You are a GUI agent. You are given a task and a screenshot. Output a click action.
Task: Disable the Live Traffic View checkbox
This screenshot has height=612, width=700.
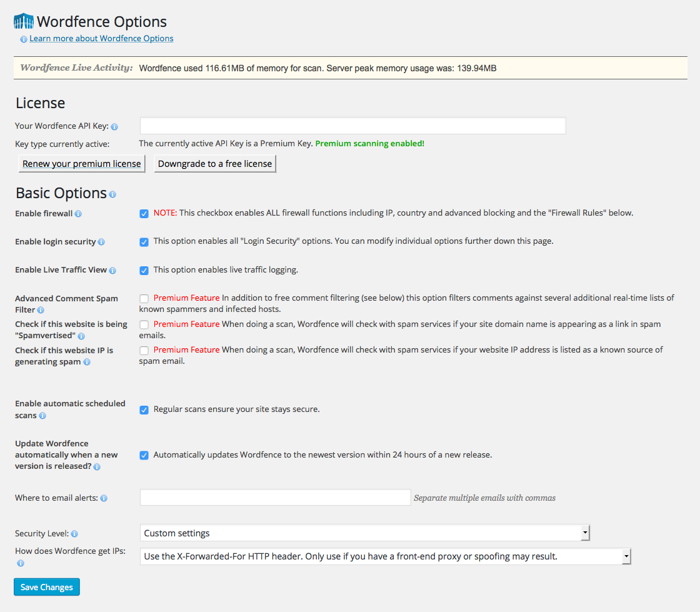144,271
